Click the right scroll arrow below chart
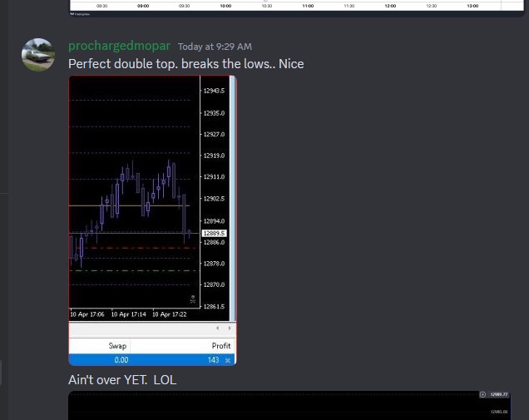This screenshot has height=420, width=529. click(x=230, y=328)
